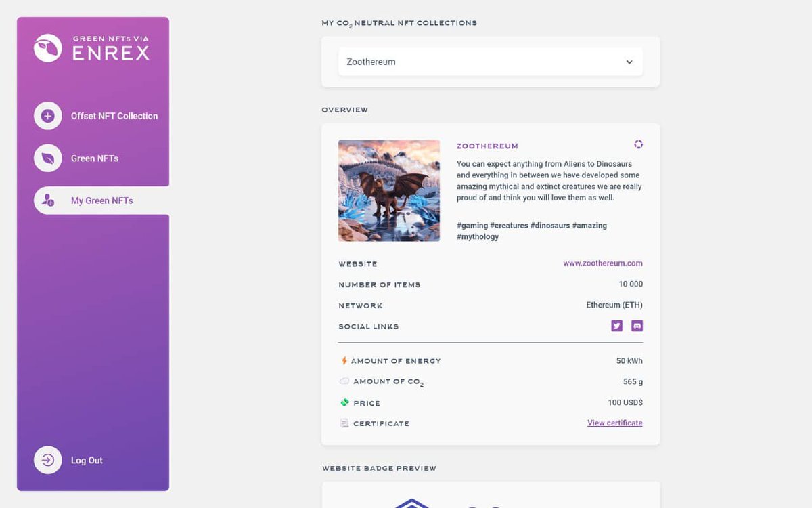Screen dimensions: 812x508
Task: Open the www.zoothereum.com website link
Action: (603, 263)
